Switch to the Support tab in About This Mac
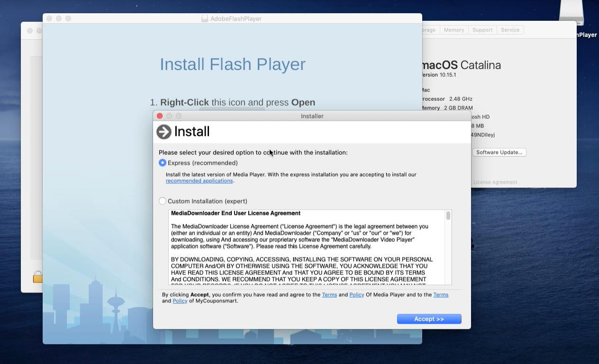The height and width of the screenshot is (364, 599). [x=482, y=30]
